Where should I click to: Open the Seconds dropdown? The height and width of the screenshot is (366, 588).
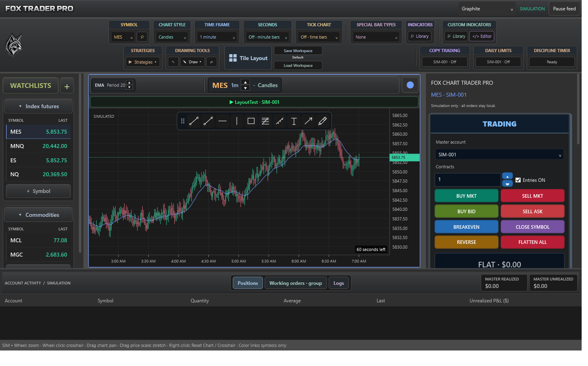pyautogui.click(x=267, y=37)
